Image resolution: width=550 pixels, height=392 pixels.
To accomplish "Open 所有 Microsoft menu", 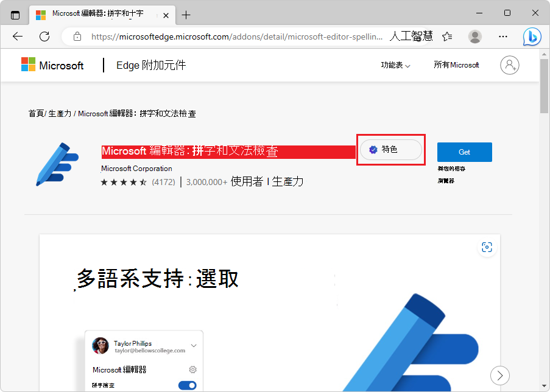I will click(456, 65).
